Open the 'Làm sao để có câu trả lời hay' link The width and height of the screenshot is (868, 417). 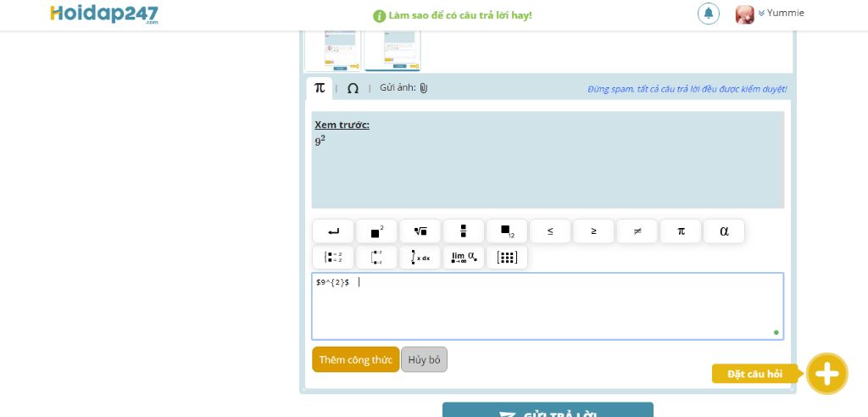[459, 15]
